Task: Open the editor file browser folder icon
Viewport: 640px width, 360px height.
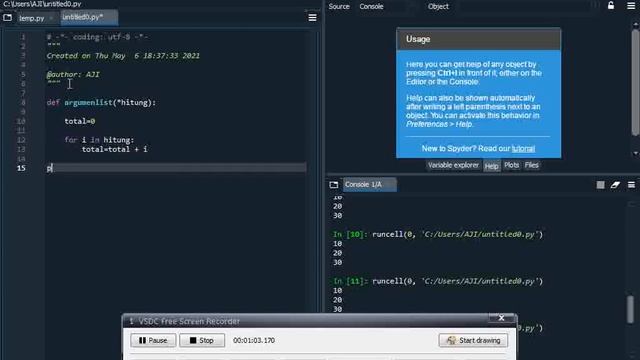Action: tap(7, 18)
